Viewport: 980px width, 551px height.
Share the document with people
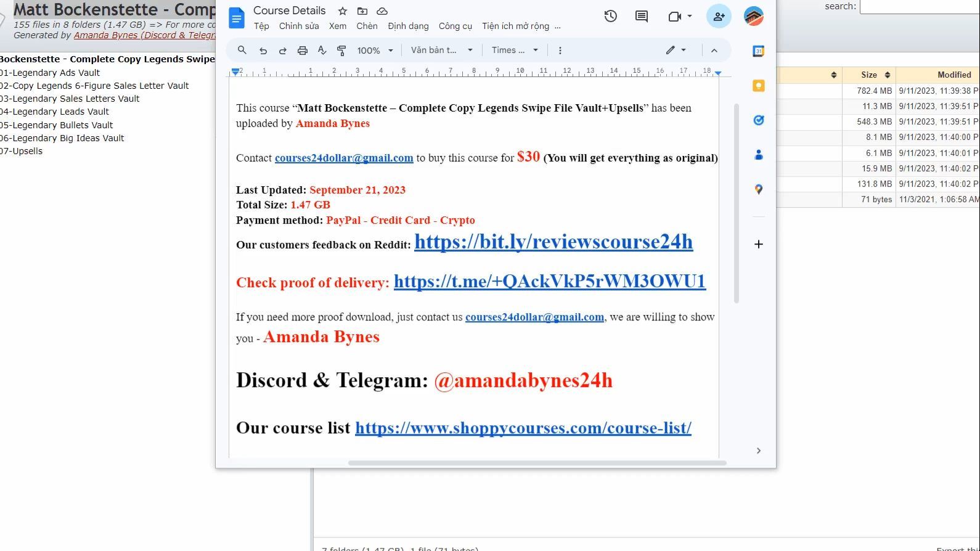pos(719,17)
